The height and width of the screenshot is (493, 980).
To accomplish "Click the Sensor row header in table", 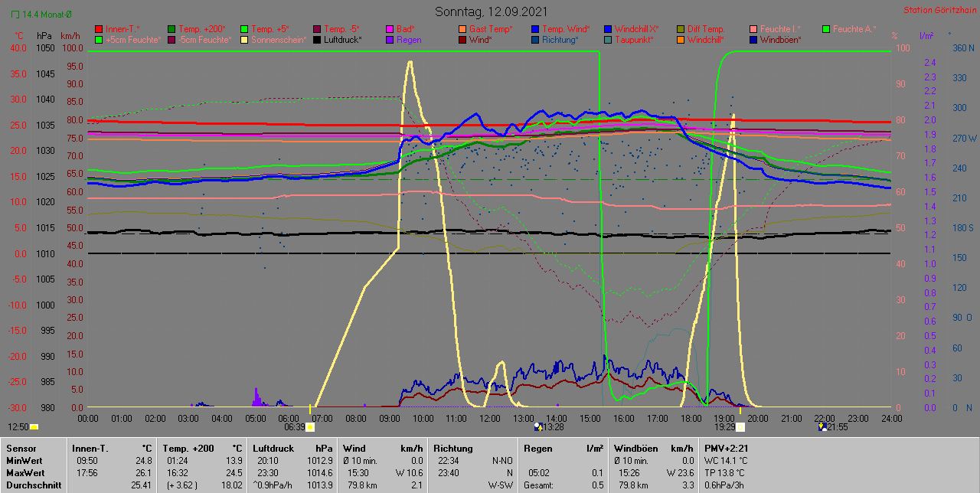I will [x=20, y=448].
